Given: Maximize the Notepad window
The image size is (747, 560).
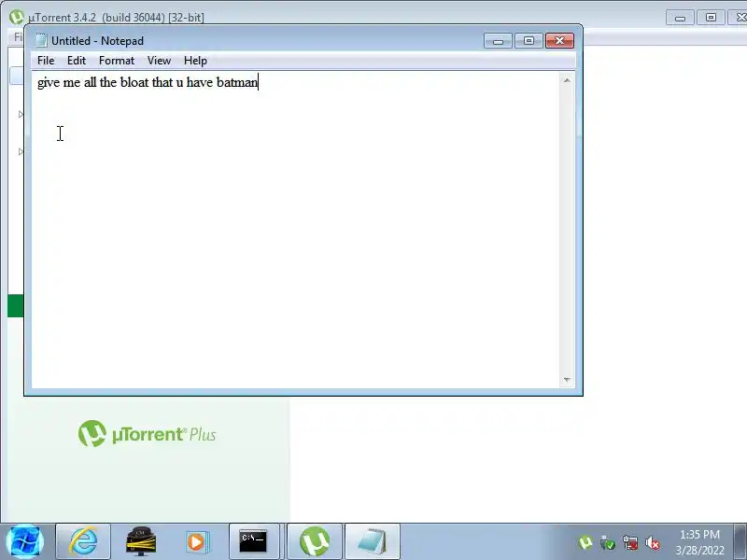Looking at the screenshot, I should click(529, 41).
